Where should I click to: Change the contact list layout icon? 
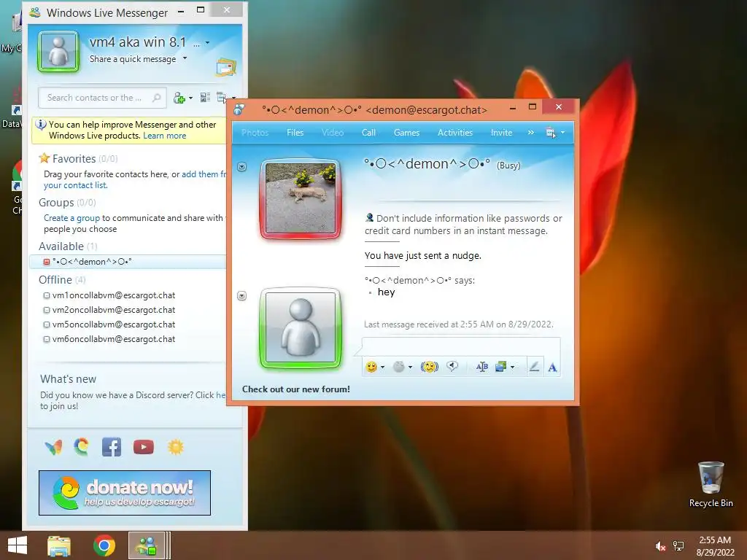tap(205, 98)
